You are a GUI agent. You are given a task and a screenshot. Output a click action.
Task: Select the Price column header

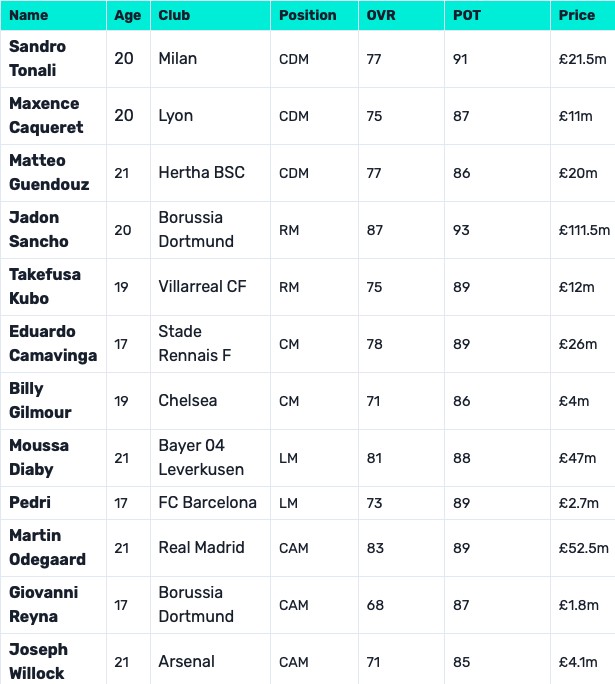tap(577, 16)
